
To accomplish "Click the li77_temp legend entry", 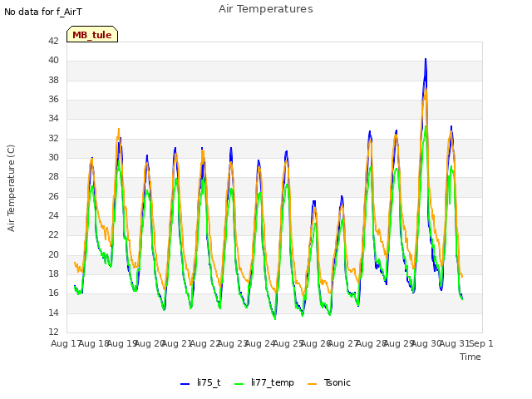I will pyautogui.click(x=264, y=382).
